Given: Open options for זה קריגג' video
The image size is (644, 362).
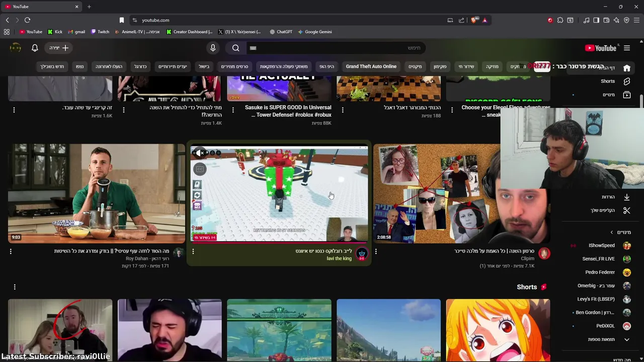Looking at the screenshot, I should pos(14,109).
